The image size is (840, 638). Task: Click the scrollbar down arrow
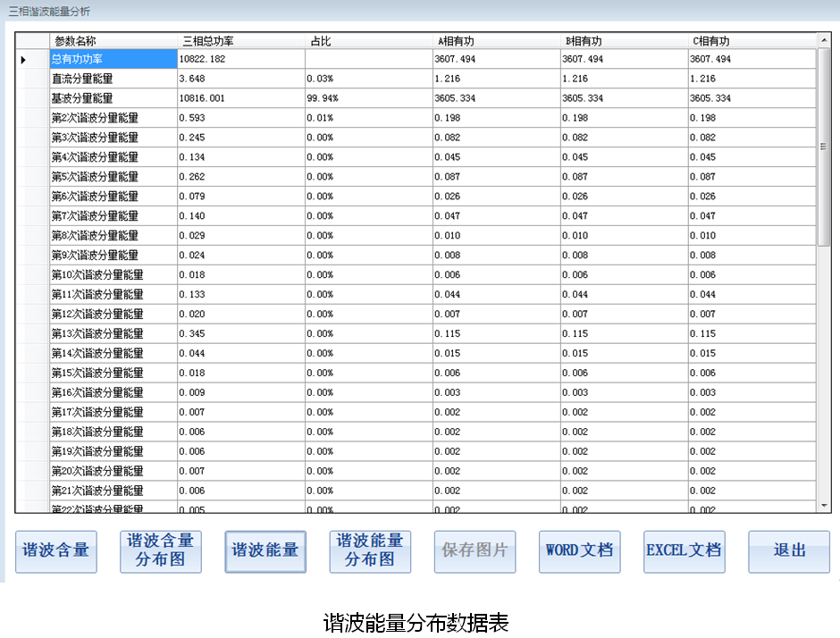[x=824, y=506]
